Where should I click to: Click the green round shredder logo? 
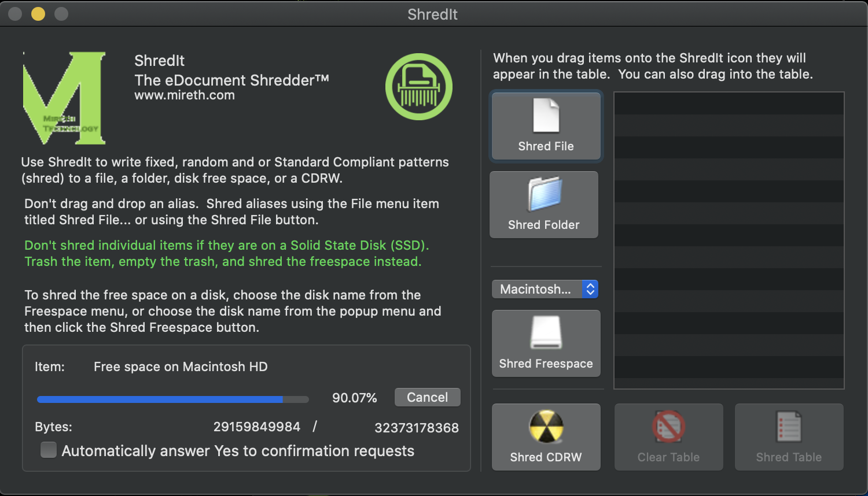(419, 87)
